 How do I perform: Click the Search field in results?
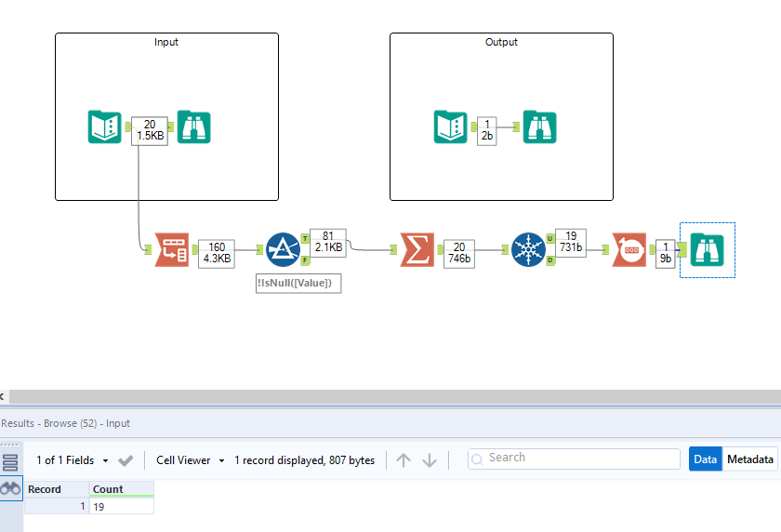pos(574,459)
